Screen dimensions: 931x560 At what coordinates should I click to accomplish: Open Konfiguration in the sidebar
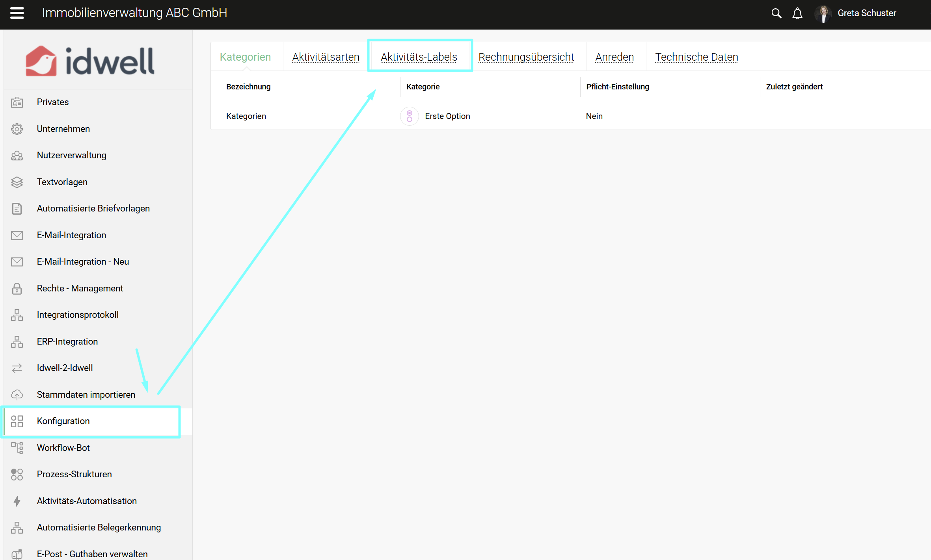63,421
